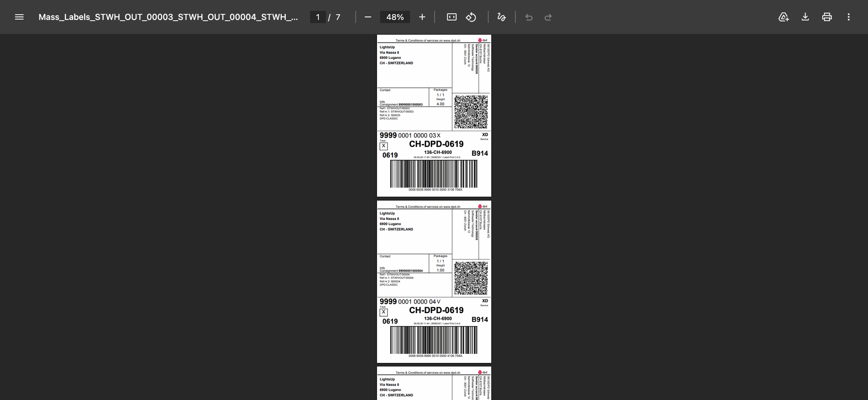The image size is (868, 400).
Task: Click CH-DPD-0619 on the 04 V label
Action: [436, 310]
